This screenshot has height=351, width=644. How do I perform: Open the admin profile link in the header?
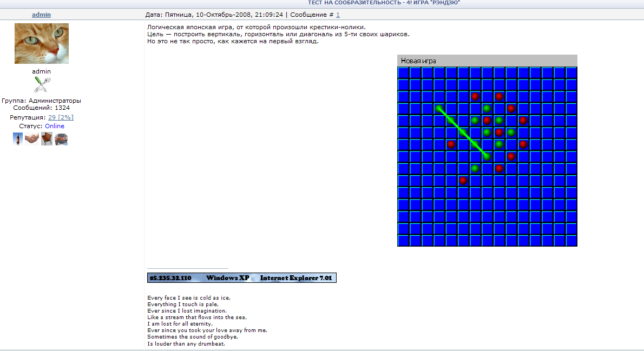click(x=42, y=15)
